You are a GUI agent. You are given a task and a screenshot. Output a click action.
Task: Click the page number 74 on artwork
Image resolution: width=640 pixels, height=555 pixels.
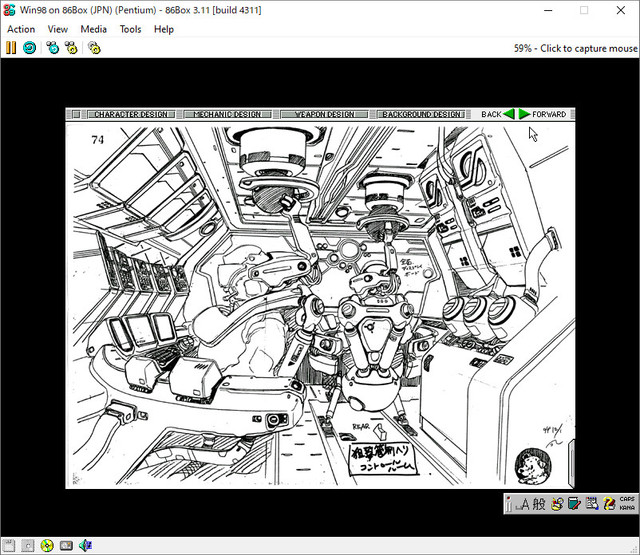tap(98, 140)
